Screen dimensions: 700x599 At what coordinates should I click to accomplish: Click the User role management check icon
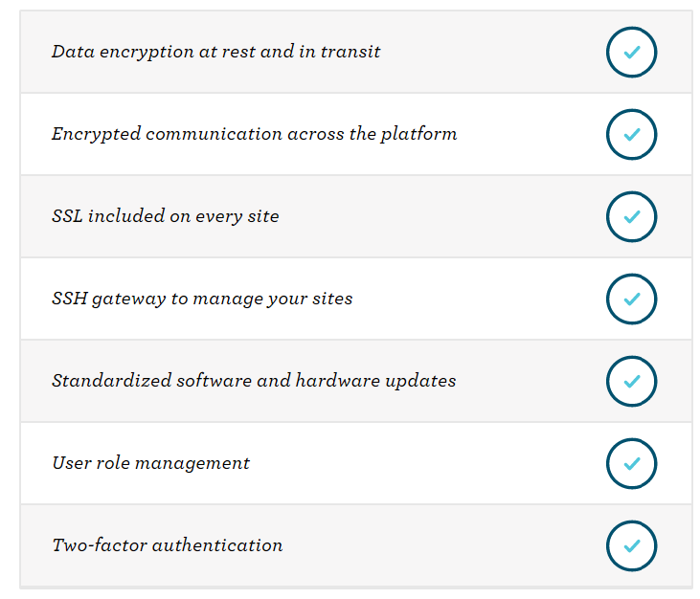631,463
